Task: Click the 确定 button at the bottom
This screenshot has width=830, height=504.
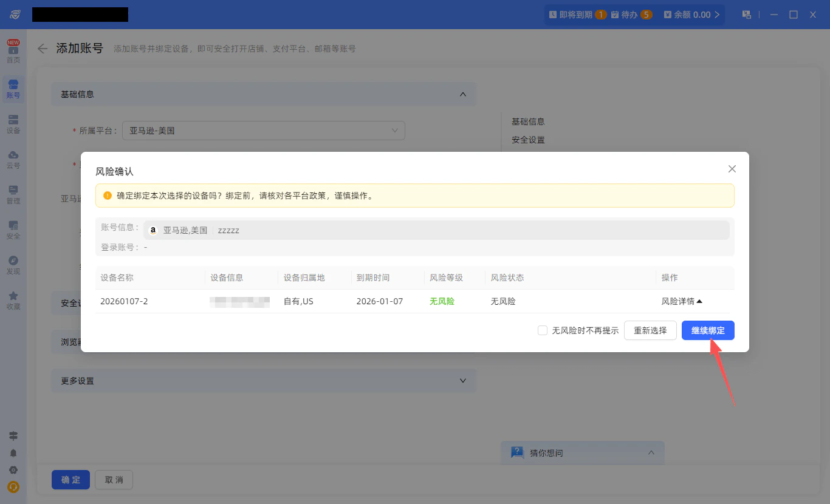Action: (x=70, y=480)
